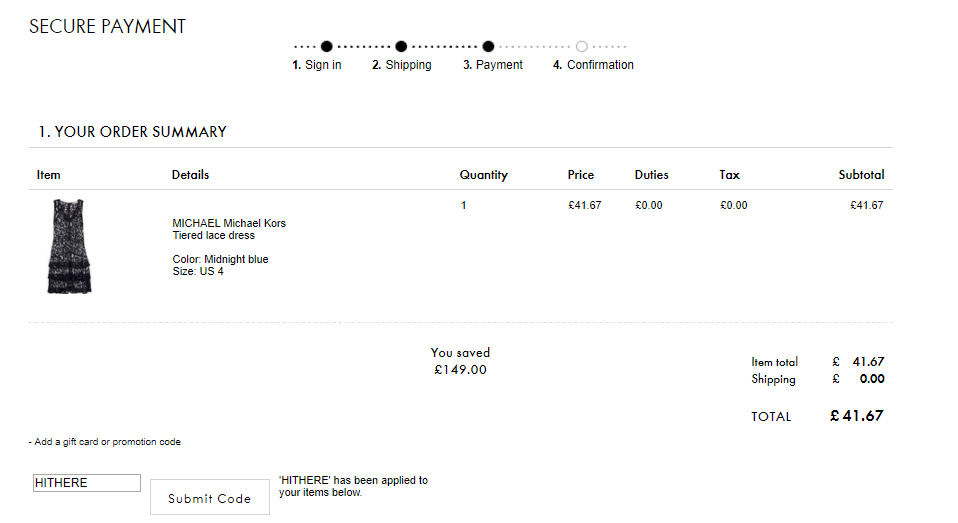Viewport: 958px width, 523px height.
Task: Click the 'Tiered lace dress' product name
Action: pos(214,236)
